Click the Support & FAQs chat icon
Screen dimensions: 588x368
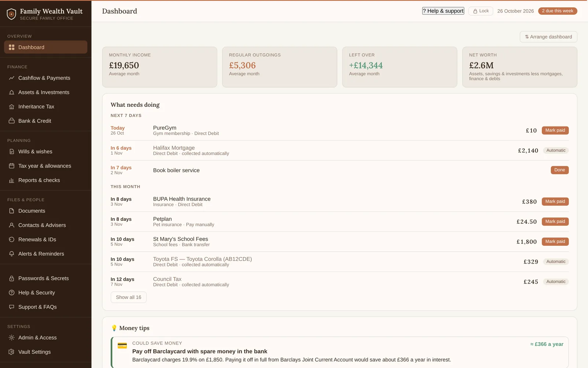point(11,307)
